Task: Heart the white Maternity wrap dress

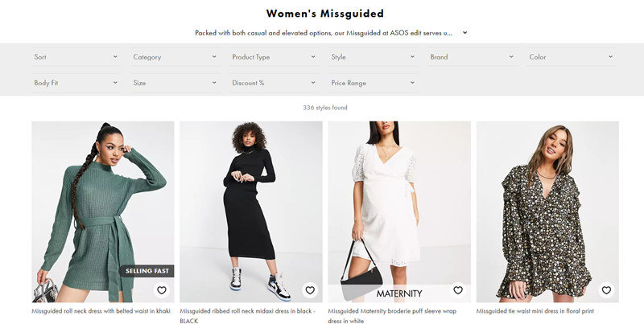Action: (x=458, y=290)
